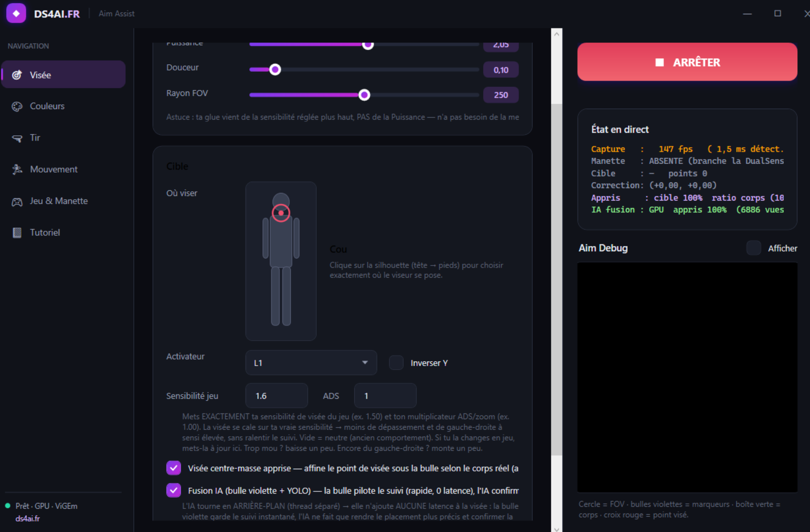Select the head of the target silhouette
810x532 pixels.
(x=281, y=199)
